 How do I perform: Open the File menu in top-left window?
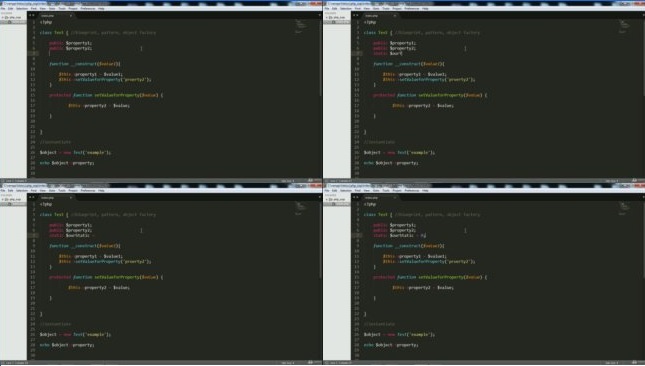tap(3, 8)
